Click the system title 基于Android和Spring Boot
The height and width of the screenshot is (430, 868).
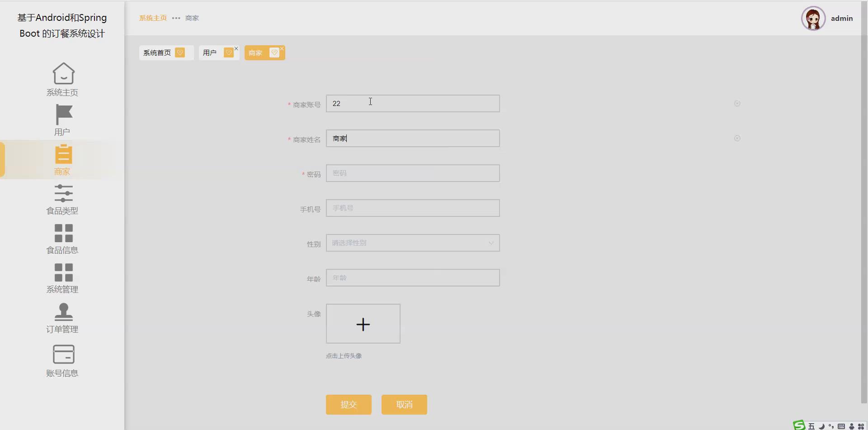62,25
